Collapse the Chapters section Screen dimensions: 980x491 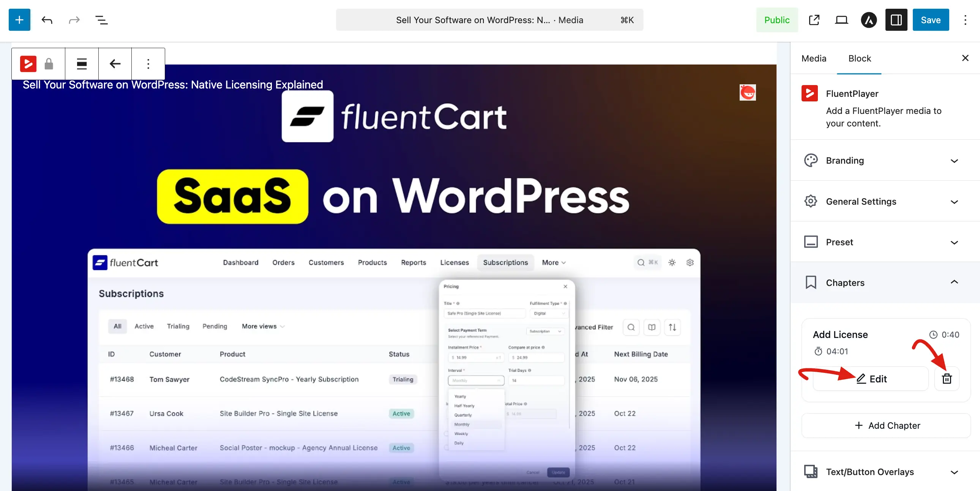tap(885, 283)
